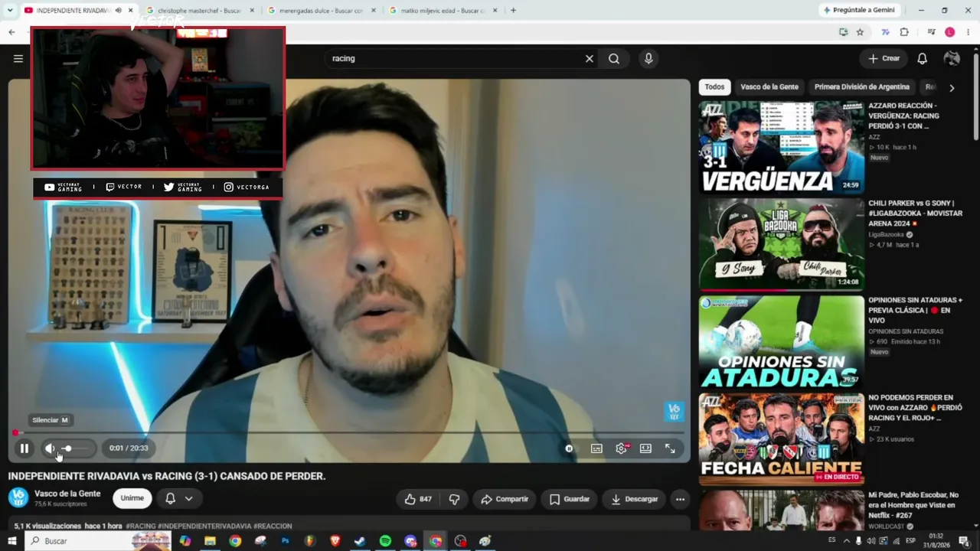Close the 'christophe masterchef' tab
980x551 pixels.
pyautogui.click(x=252, y=11)
